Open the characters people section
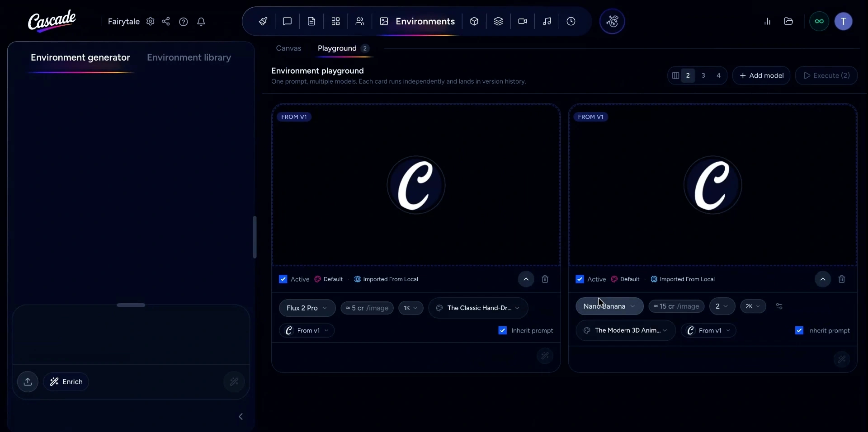The height and width of the screenshot is (432, 868). click(x=360, y=21)
